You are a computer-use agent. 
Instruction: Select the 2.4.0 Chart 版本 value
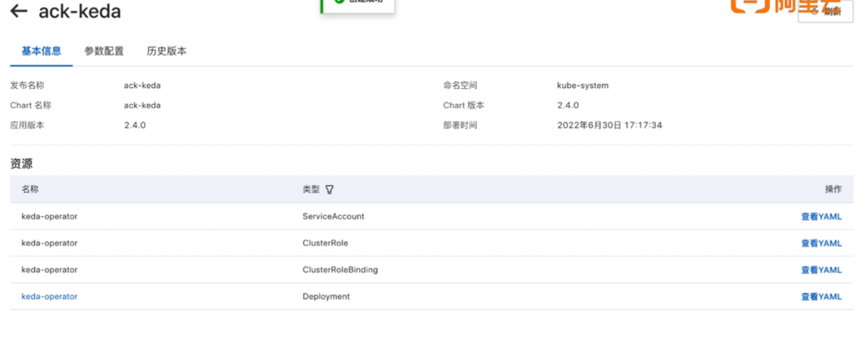[568, 105]
